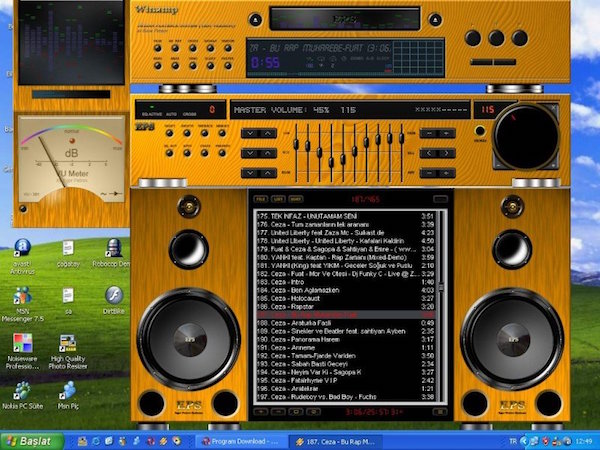Click the 0:55 elapsed time display
Screen dimensions: 600x450
pos(265,62)
